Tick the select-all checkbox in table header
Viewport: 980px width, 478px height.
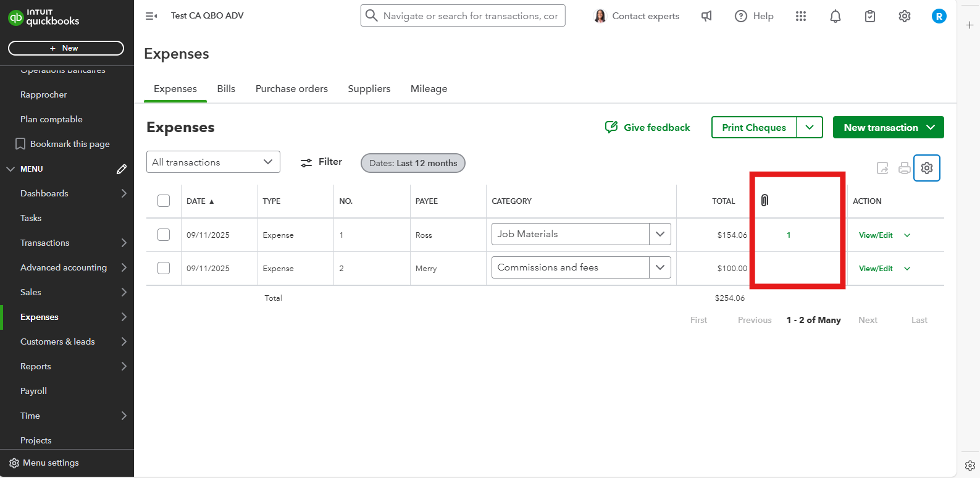click(164, 201)
